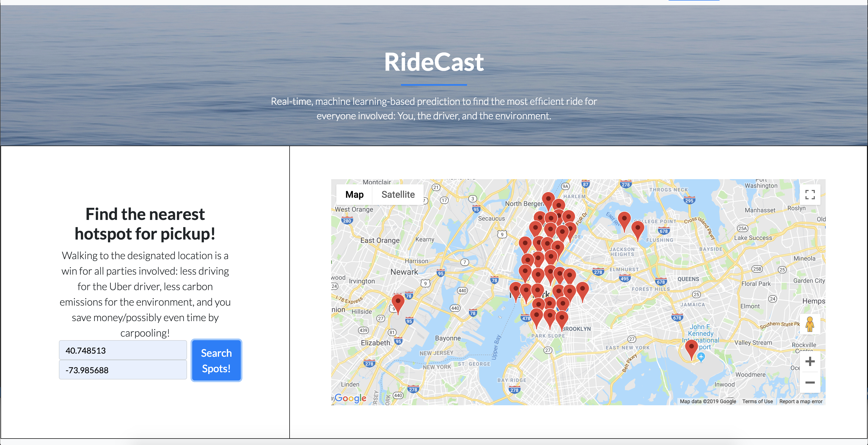The width and height of the screenshot is (868, 445).
Task: Select the Map view tab
Action: pyautogui.click(x=354, y=195)
